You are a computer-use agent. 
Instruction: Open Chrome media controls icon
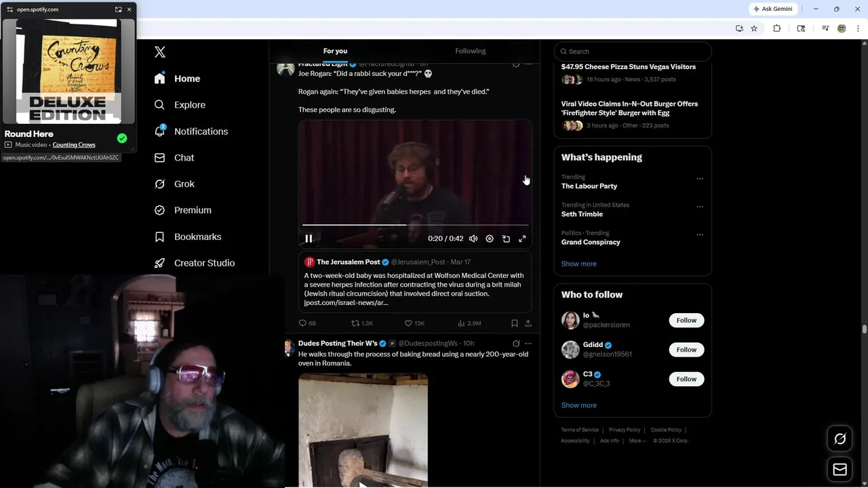tap(825, 28)
